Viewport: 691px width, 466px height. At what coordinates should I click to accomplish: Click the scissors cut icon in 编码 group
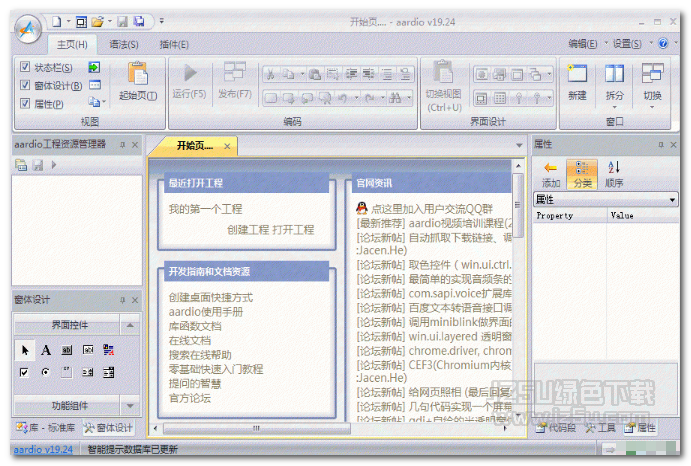(x=271, y=75)
